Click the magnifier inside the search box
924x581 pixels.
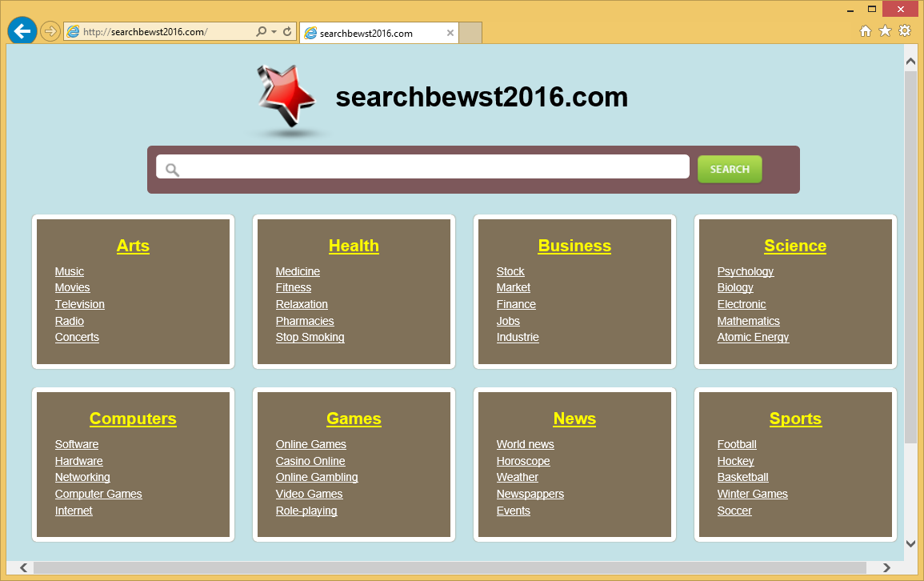pos(173,170)
